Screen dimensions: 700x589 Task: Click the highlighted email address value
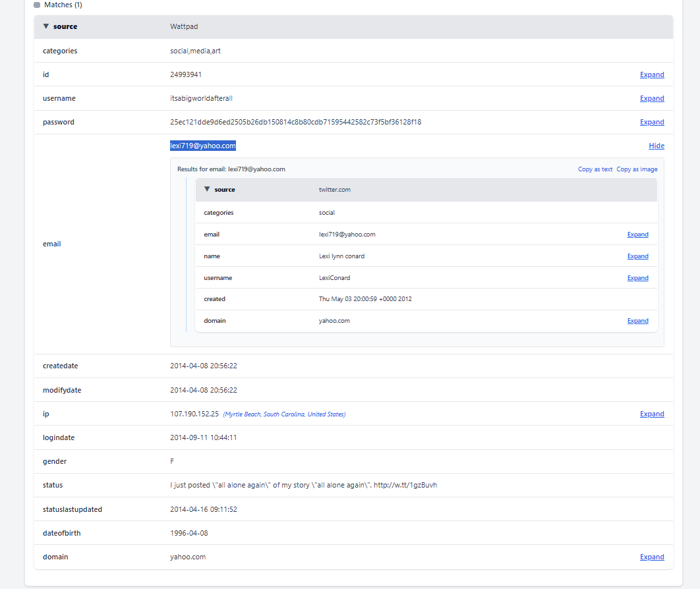202,146
